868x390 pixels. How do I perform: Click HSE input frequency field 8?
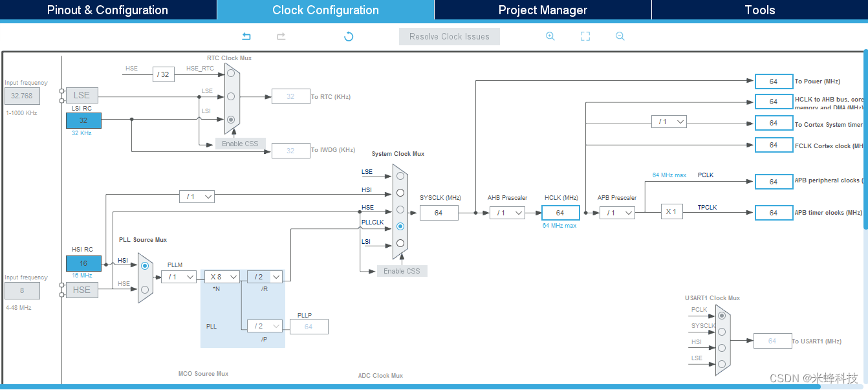22,290
